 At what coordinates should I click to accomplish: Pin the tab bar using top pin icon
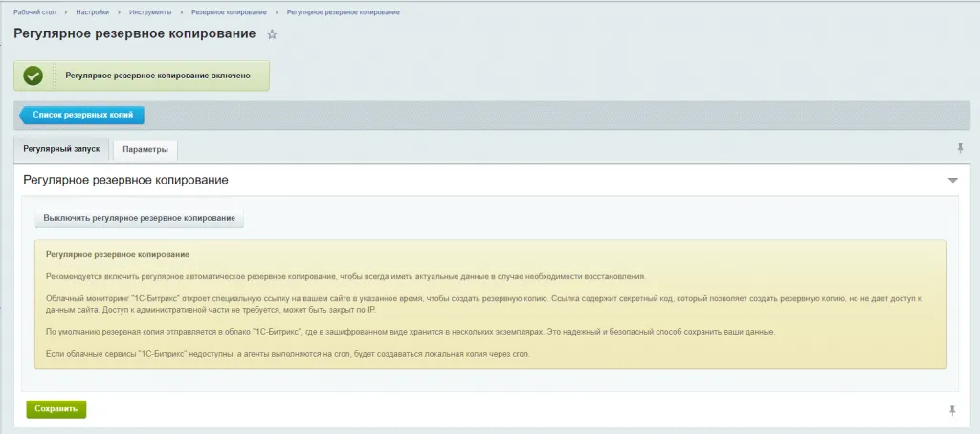click(x=960, y=148)
